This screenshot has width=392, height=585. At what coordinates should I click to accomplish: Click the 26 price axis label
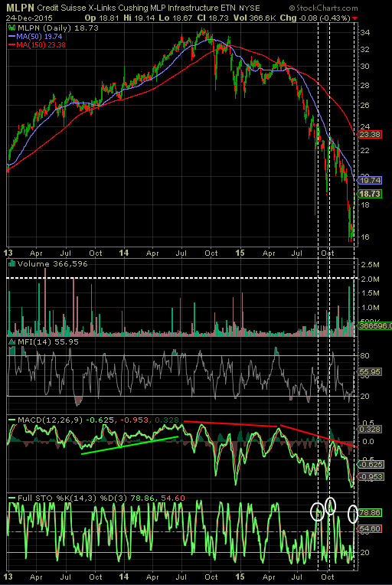point(365,105)
